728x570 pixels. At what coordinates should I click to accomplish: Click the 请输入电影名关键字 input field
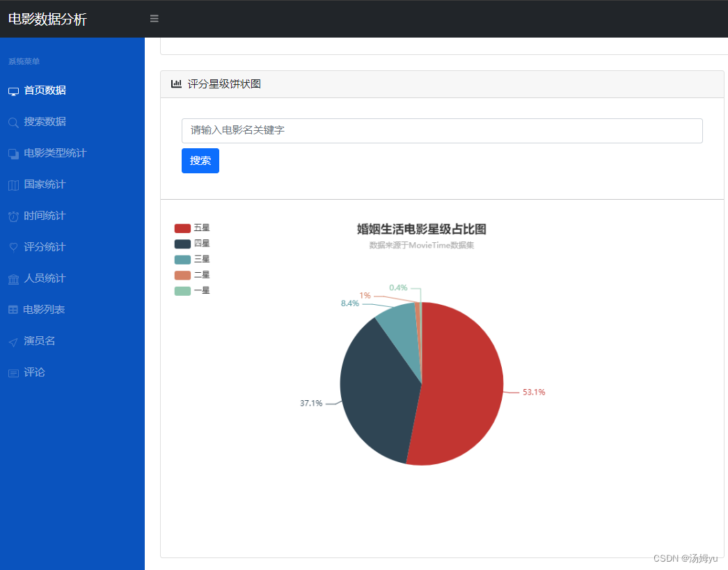click(442, 131)
